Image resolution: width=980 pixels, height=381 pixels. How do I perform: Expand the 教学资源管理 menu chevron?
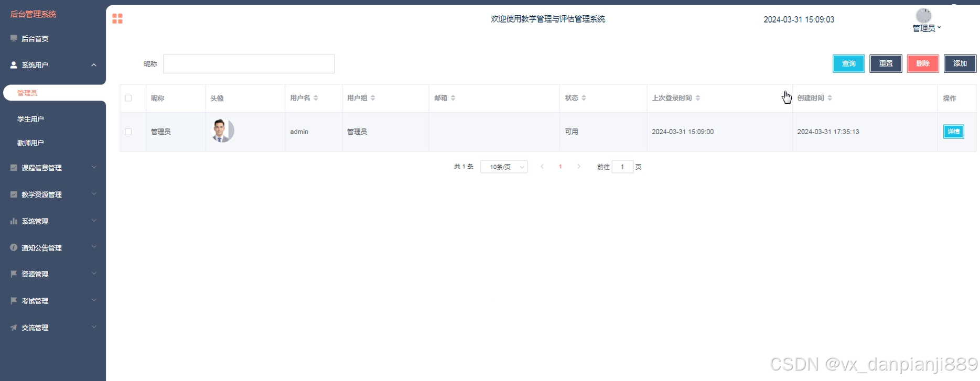[x=94, y=194]
